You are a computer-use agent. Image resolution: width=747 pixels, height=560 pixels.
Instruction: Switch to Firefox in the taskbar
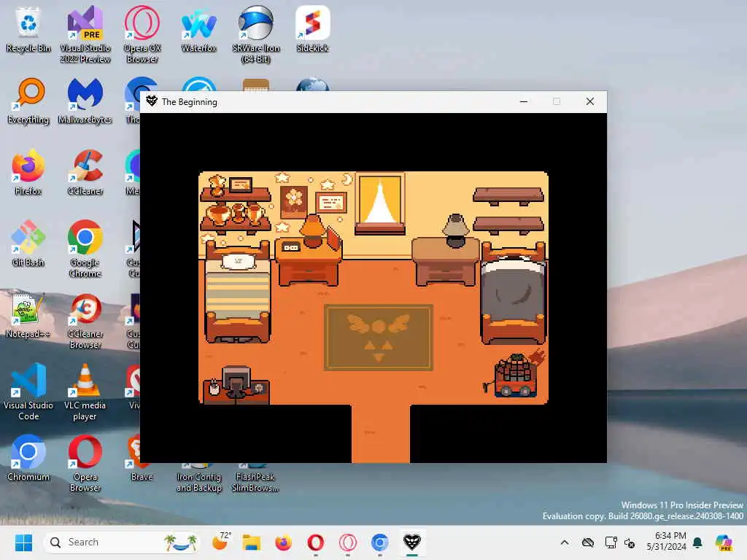pyautogui.click(x=284, y=542)
